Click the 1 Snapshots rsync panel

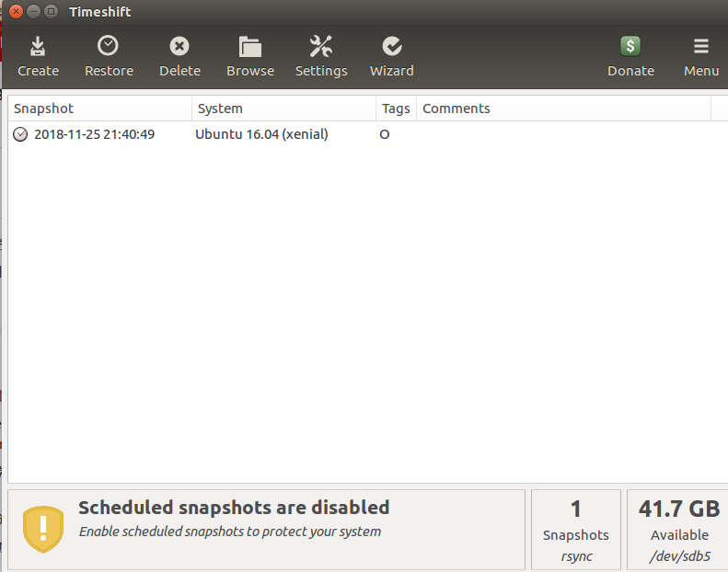[x=576, y=530]
